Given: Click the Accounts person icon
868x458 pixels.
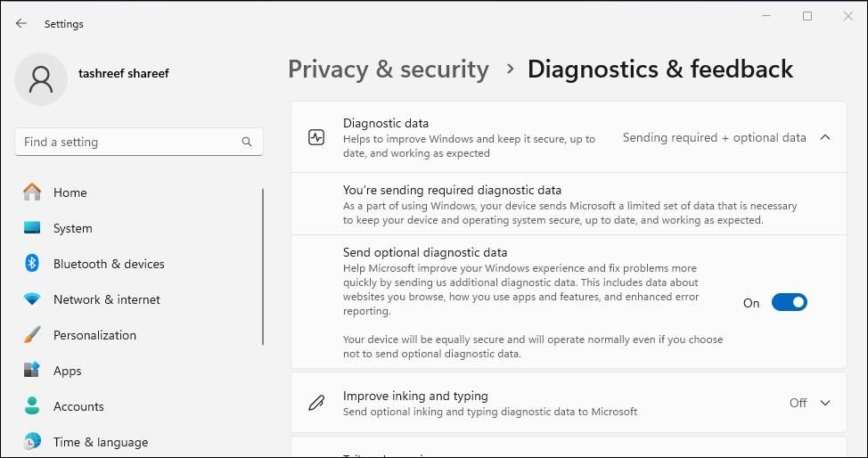Looking at the screenshot, I should (32, 406).
